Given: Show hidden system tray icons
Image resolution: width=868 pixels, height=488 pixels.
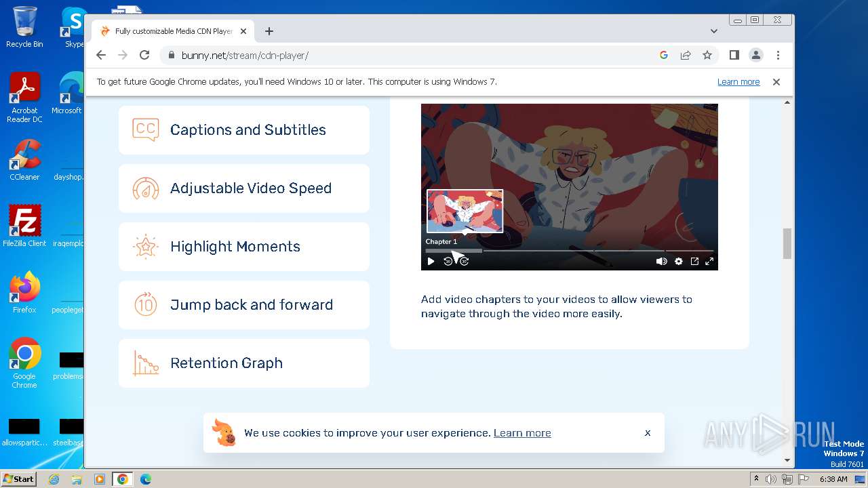Looking at the screenshot, I should 756,479.
